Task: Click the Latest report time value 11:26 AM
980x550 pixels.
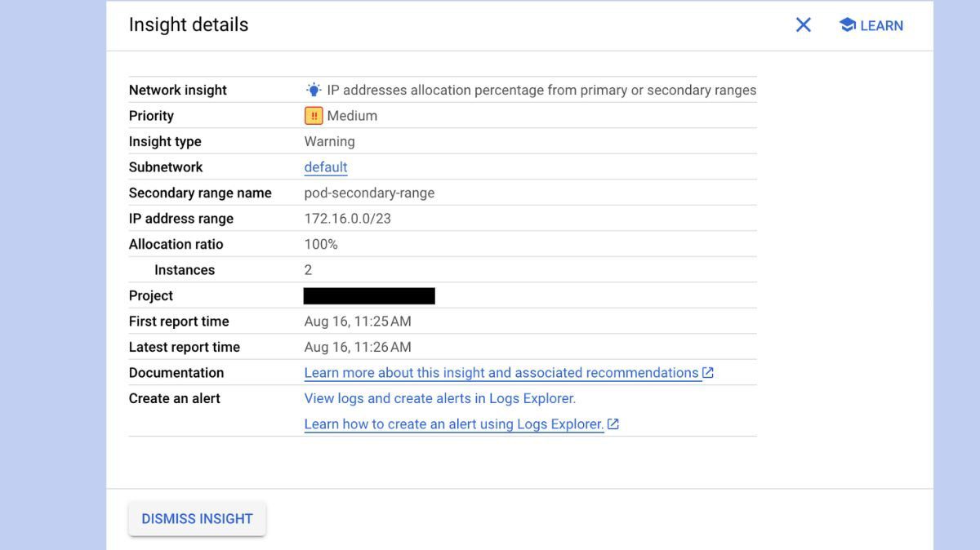Action: coord(358,347)
